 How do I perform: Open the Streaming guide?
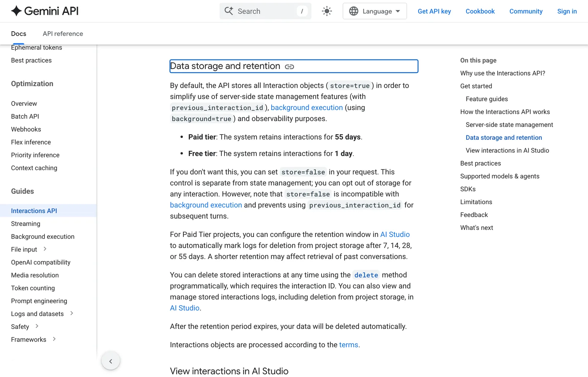click(26, 224)
